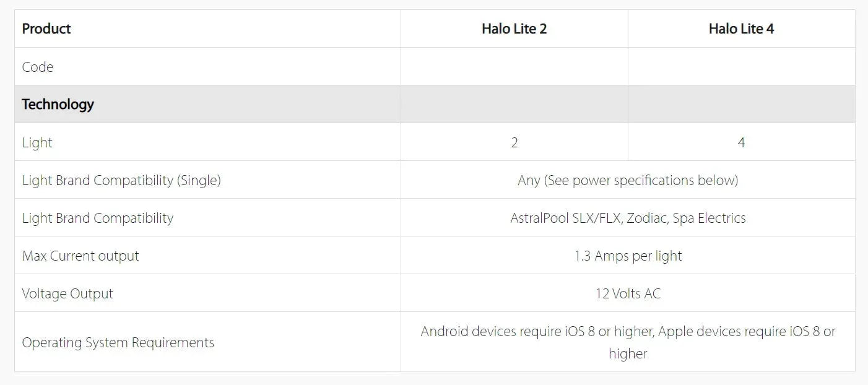
Task: Click the empty Code cell under Halo Lite 2
Action: click(514, 67)
